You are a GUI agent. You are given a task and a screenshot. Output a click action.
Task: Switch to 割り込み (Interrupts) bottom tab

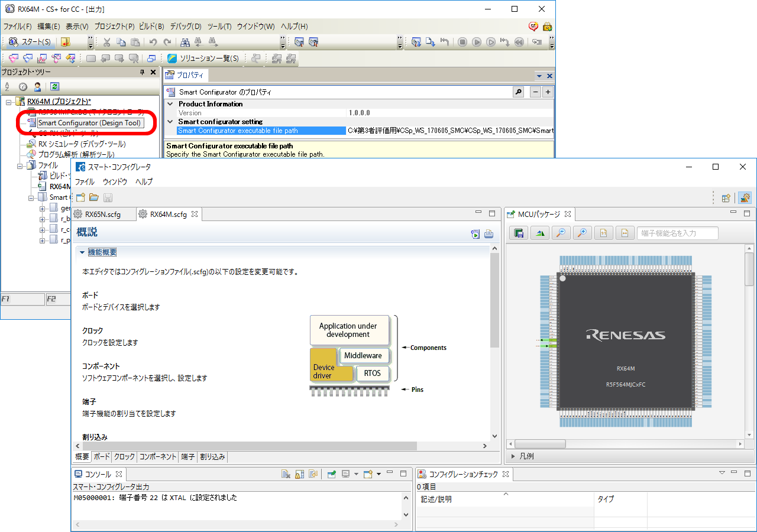click(212, 457)
